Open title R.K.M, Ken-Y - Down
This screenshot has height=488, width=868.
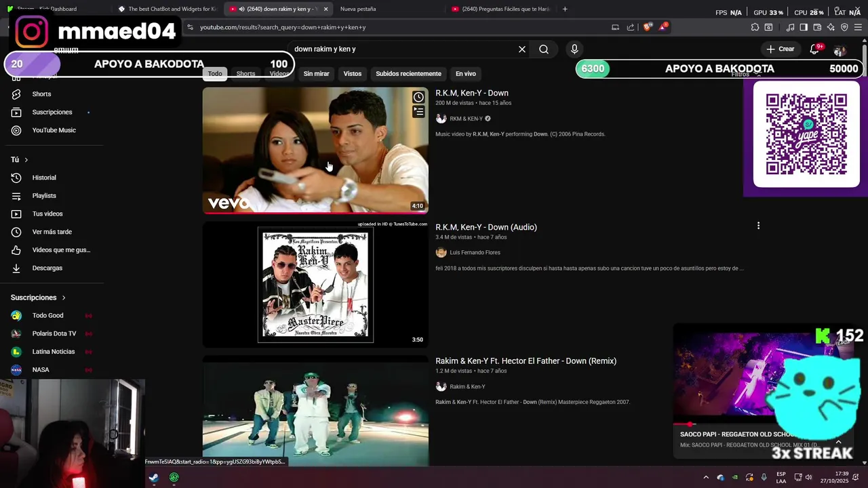pos(472,93)
